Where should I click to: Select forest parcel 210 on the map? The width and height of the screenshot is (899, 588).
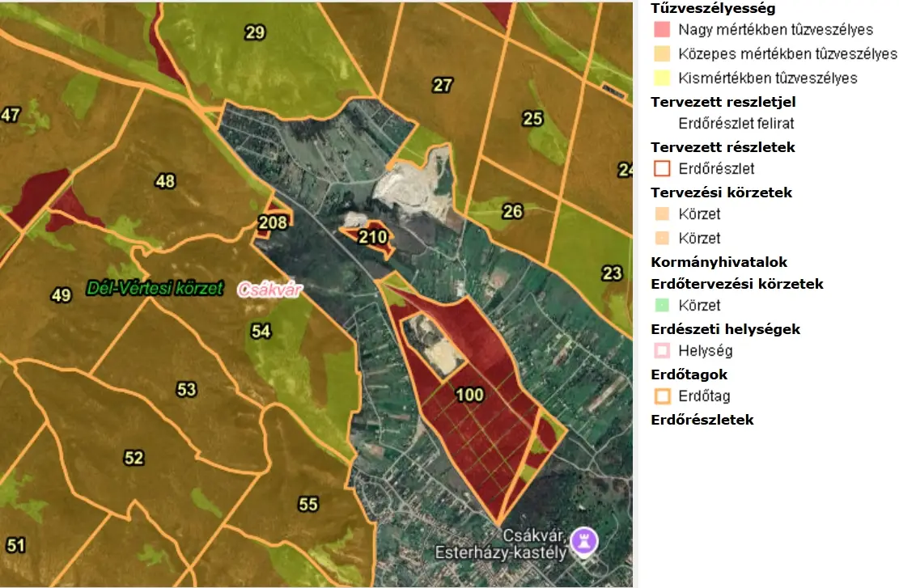373,237
